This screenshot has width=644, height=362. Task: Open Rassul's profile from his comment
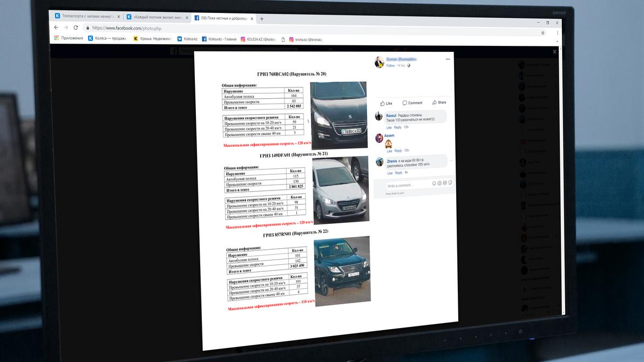click(x=391, y=116)
